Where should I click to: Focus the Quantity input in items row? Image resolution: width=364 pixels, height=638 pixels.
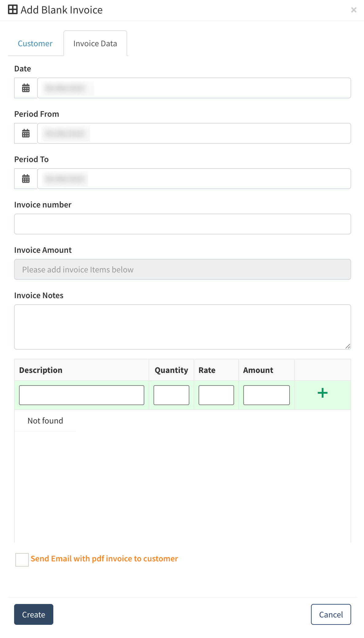[171, 395]
